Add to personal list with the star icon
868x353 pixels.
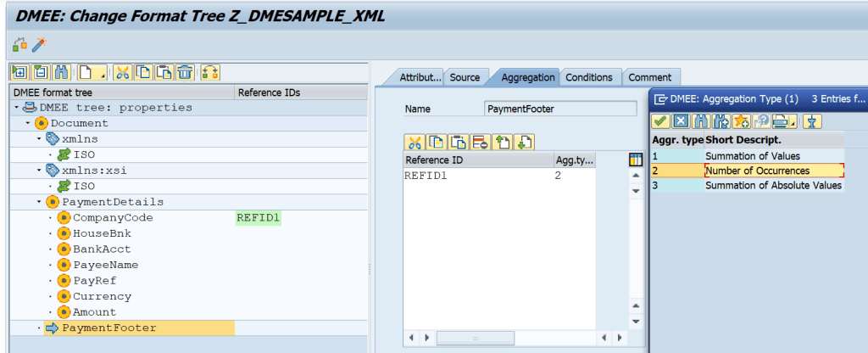(742, 120)
